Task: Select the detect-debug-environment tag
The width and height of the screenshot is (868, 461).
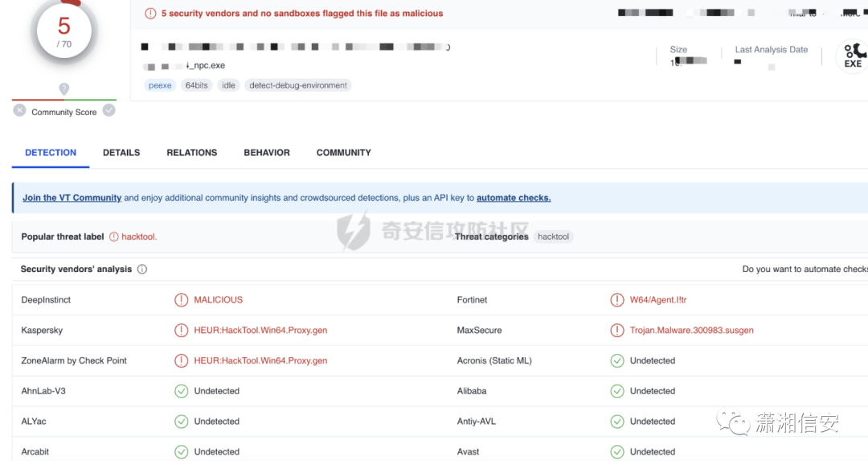Action: 298,85
